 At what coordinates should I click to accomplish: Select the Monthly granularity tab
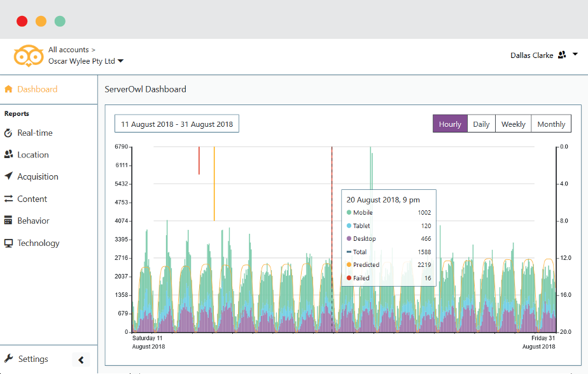coord(551,124)
